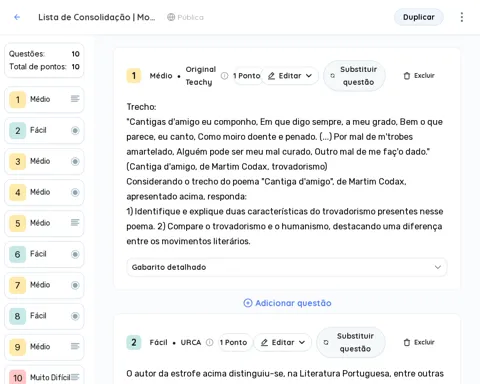Select question 6 Fácil in sidebar
Screen dimensions: 480x384
44,254
